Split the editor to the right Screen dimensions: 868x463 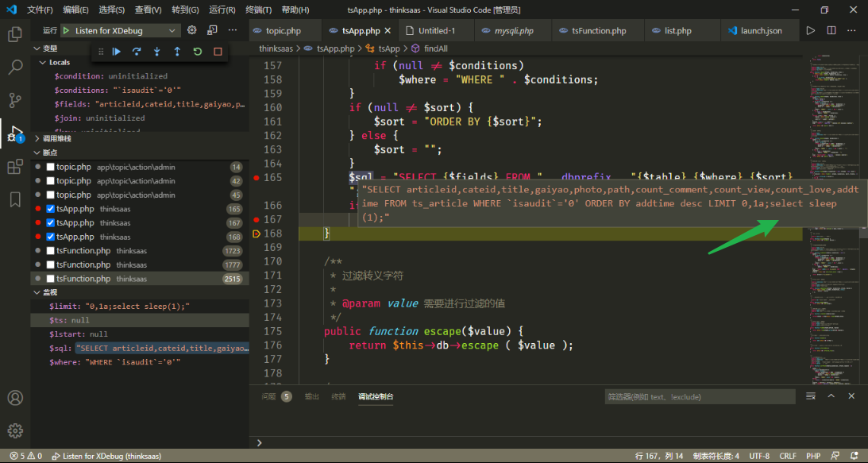(831, 30)
